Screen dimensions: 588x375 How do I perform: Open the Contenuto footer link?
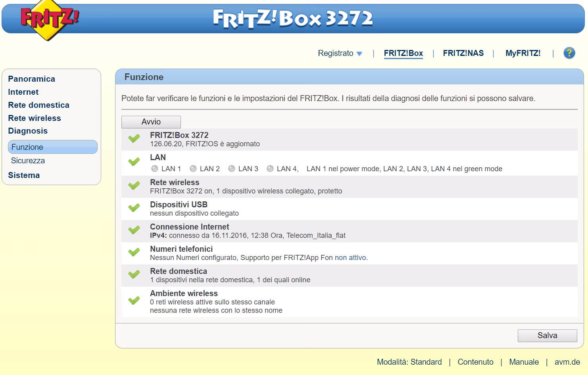point(476,362)
